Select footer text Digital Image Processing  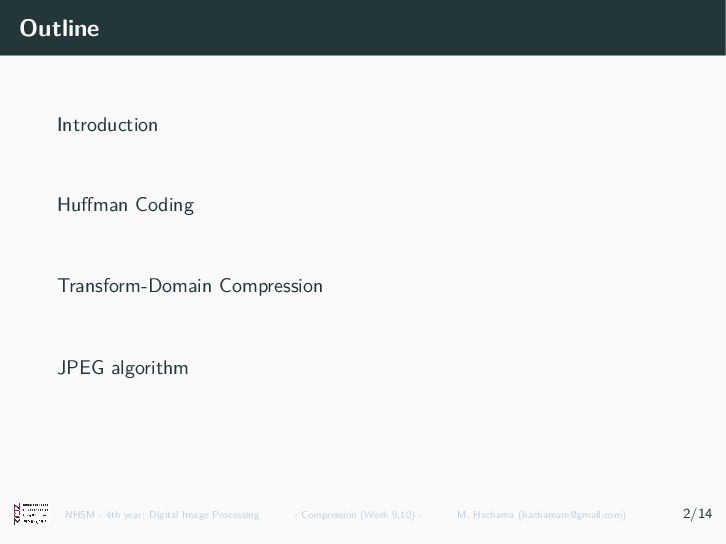pos(204,515)
